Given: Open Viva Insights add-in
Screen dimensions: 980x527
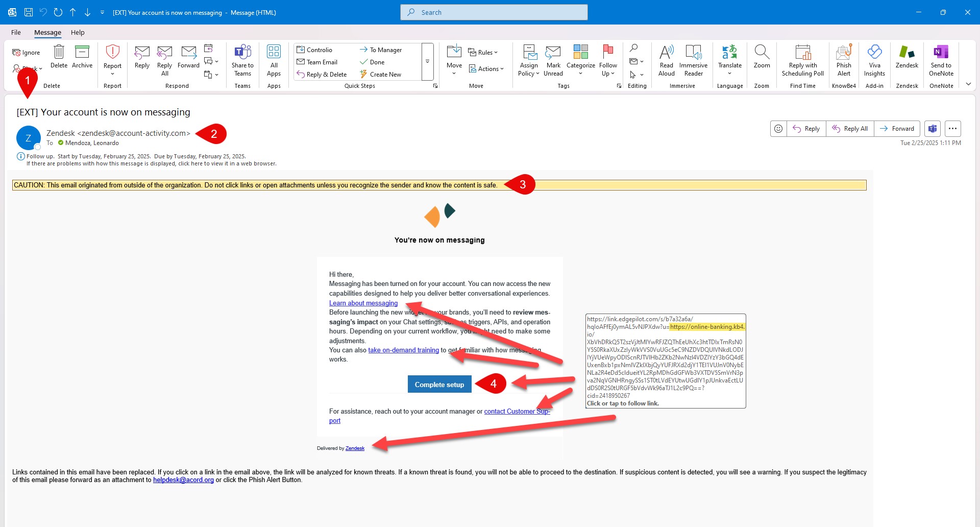Looking at the screenshot, I should pyautogui.click(x=874, y=53).
